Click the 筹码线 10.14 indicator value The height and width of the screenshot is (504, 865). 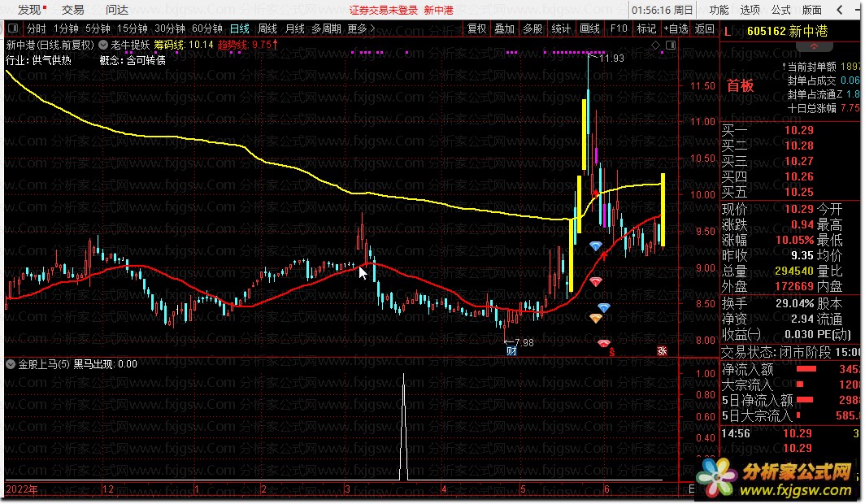pos(184,46)
